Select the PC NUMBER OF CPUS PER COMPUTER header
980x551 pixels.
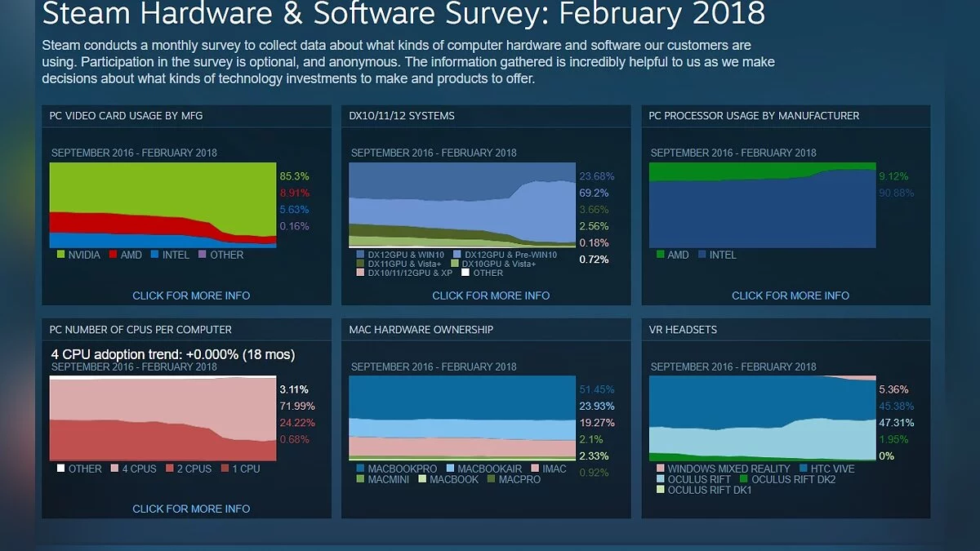(140, 330)
